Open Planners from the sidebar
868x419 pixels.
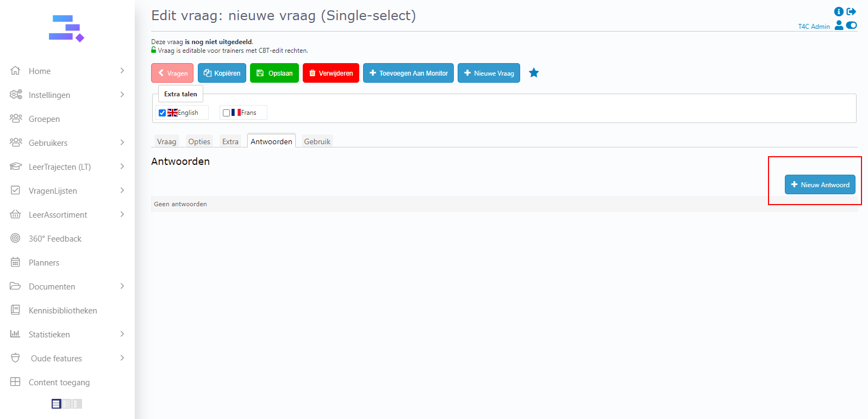coord(44,263)
